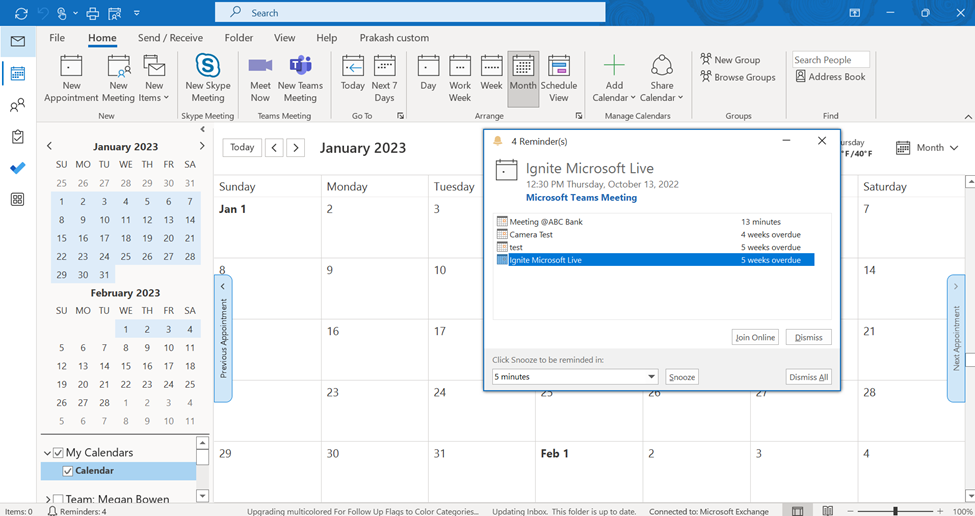The width and height of the screenshot is (975, 516).
Task: Open the Share Calendar dropdown
Action: [x=662, y=78]
